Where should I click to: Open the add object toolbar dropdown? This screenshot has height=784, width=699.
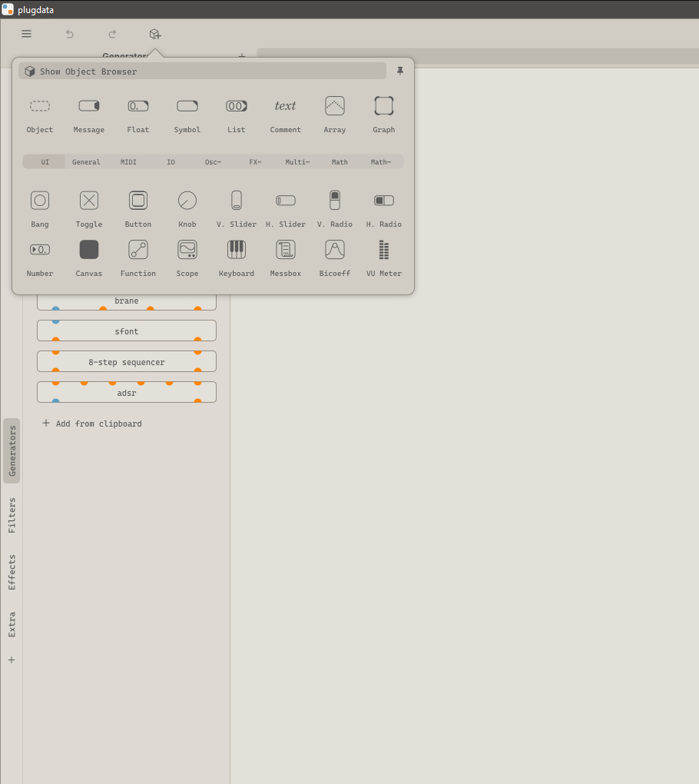(155, 34)
